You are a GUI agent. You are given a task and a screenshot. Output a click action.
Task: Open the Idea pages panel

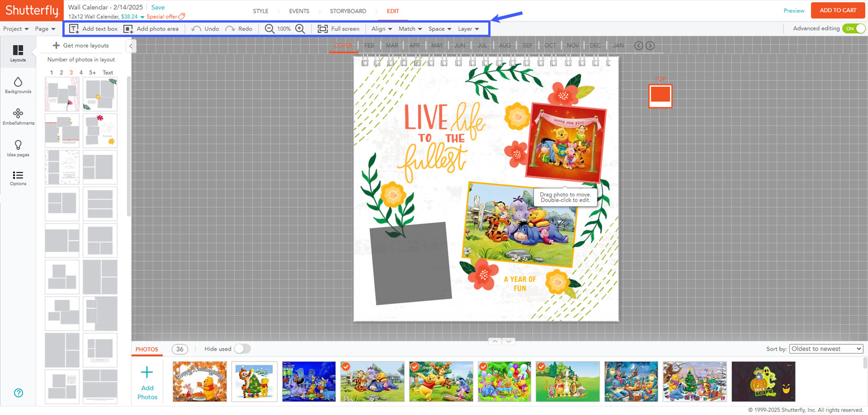coord(18,148)
